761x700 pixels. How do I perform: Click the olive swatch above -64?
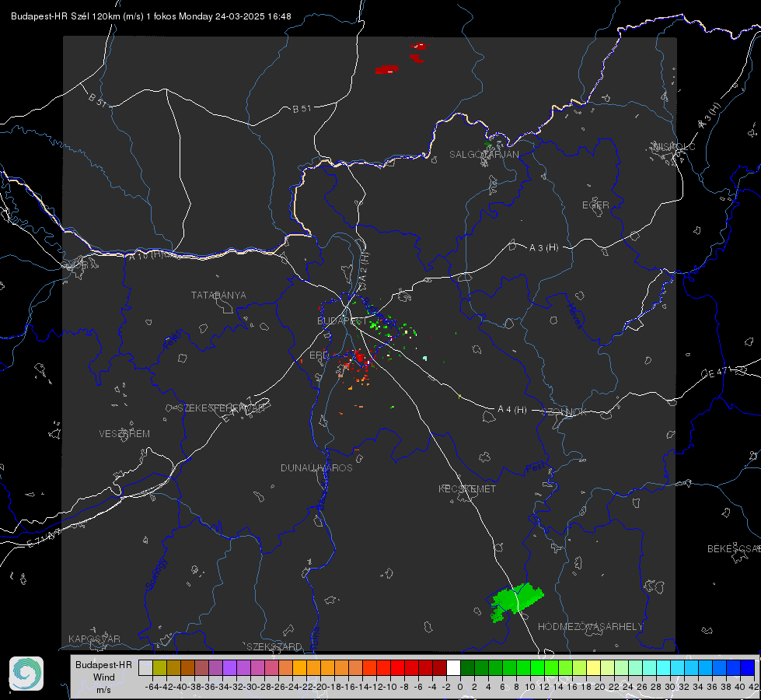(x=159, y=667)
